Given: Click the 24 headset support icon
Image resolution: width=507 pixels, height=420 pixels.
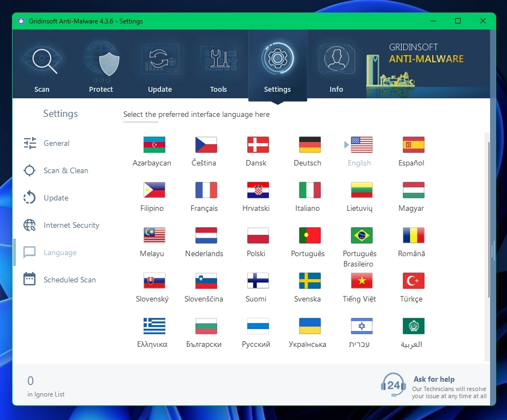Looking at the screenshot, I should [x=393, y=384].
